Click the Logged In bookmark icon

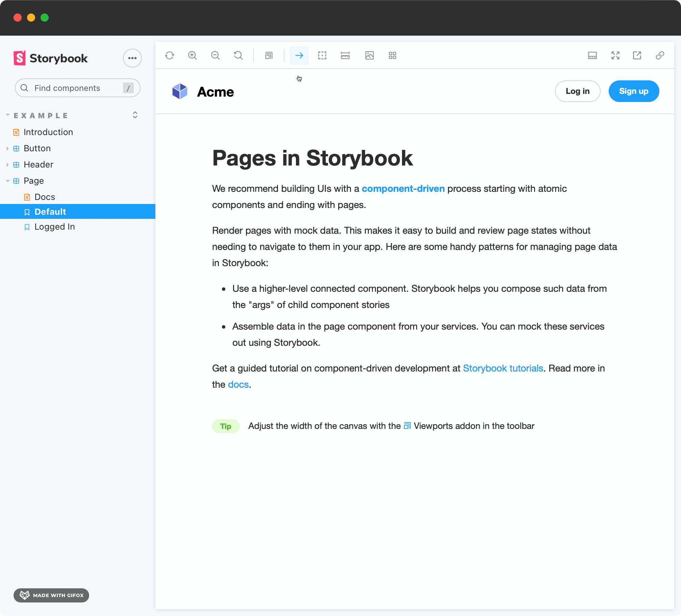pyautogui.click(x=27, y=227)
